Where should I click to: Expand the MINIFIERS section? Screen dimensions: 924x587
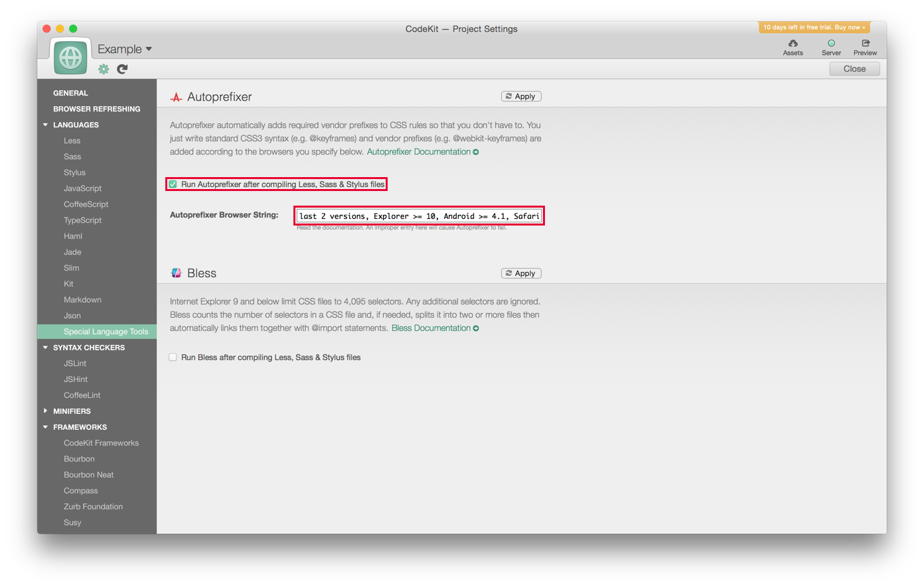point(45,411)
